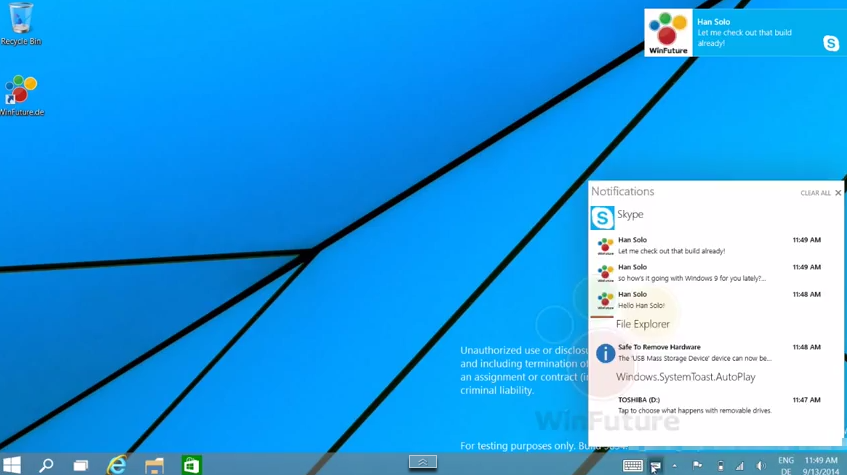Screen dimensions: 847x475
Task: Click the Action Center flag icon
Action: [x=697, y=466]
